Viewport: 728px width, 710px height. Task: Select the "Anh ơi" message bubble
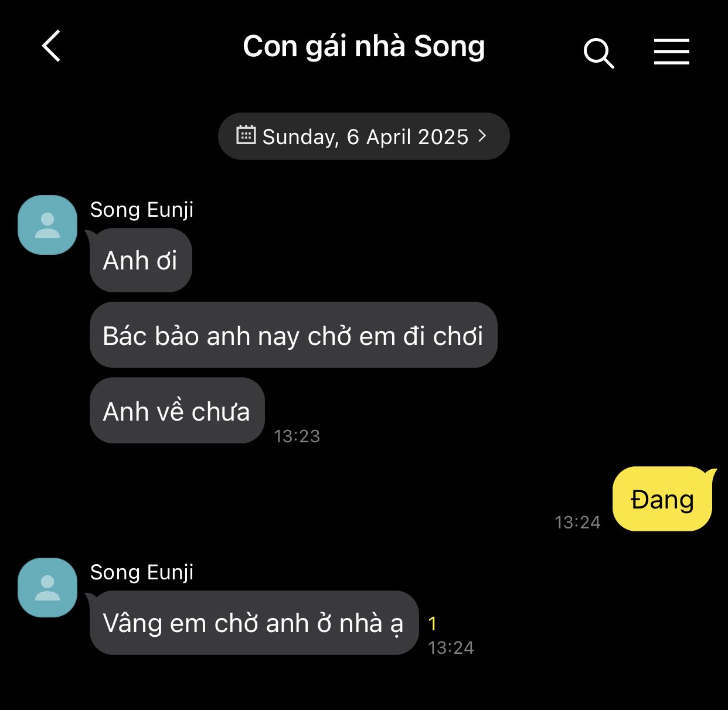coord(141,261)
